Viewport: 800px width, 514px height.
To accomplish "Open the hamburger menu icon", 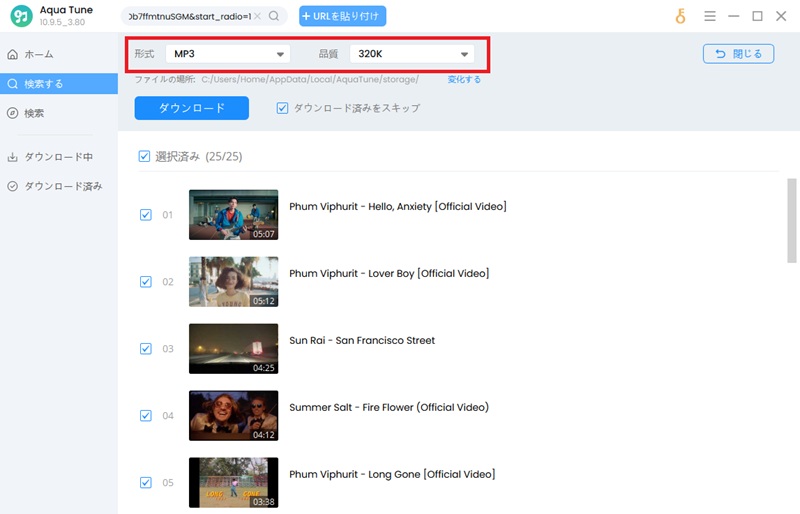I will (x=709, y=16).
